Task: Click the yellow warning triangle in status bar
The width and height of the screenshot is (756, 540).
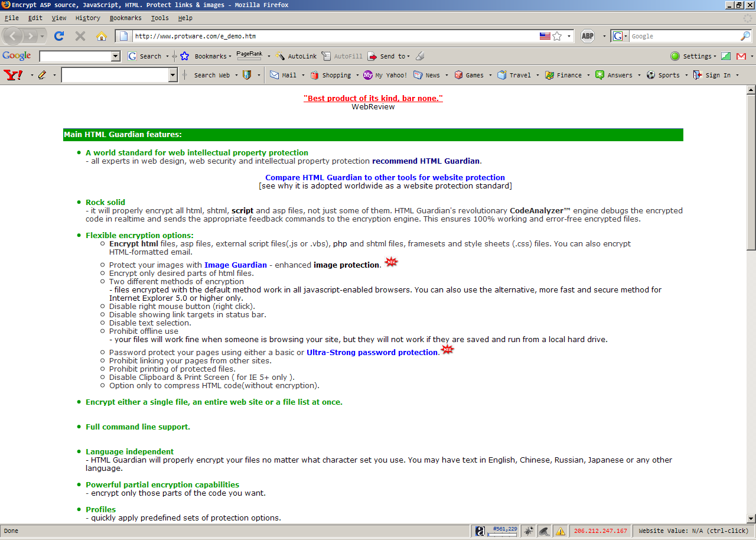Action: coord(560,531)
